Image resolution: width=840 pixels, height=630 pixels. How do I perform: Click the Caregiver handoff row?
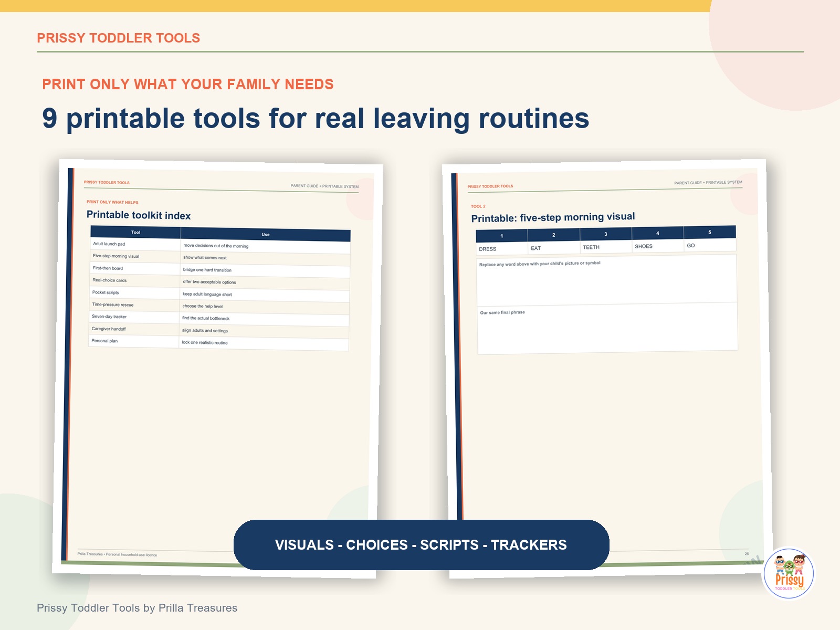[x=219, y=330]
